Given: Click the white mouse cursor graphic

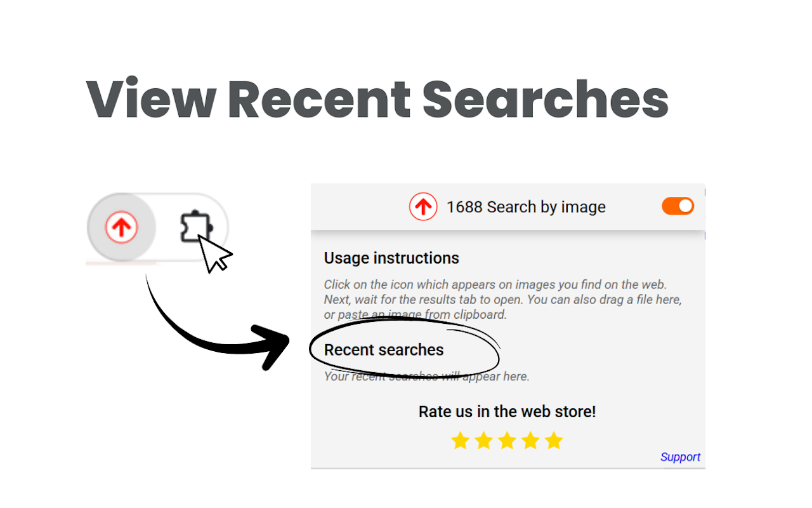Looking at the screenshot, I should tap(216, 254).
